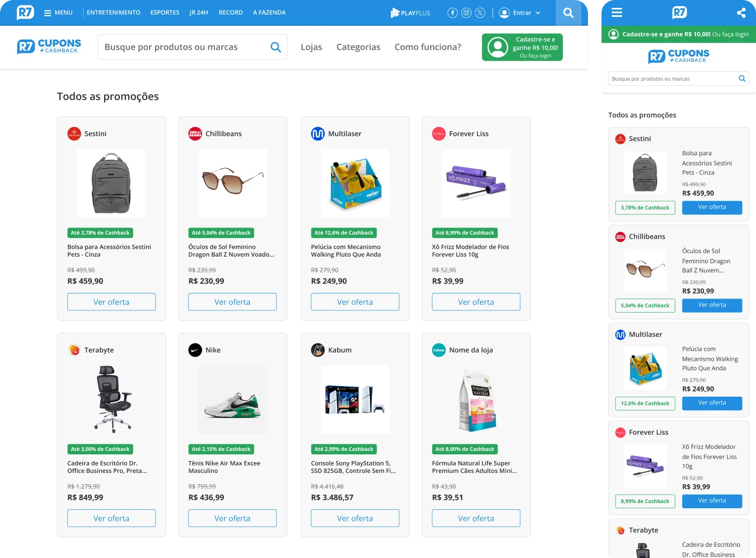The width and height of the screenshot is (756, 558).
Task: Open JR 24H in top bar
Action: [x=199, y=12]
